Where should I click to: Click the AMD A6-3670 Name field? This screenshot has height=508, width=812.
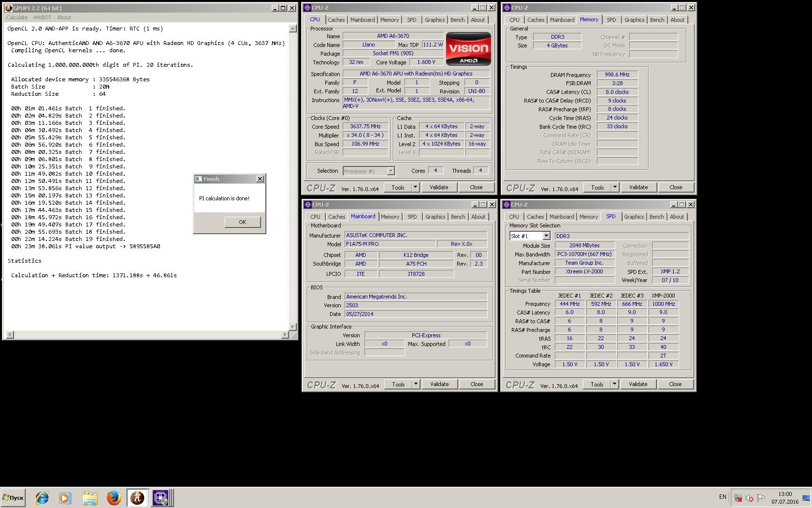[393, 36]
